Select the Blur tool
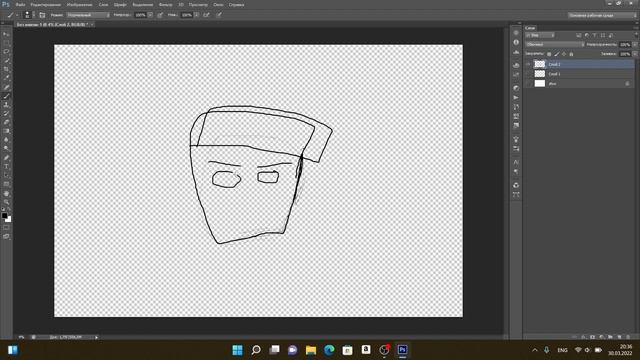The width and height of the screenshot is (640, 360). (x=6, y=140)
